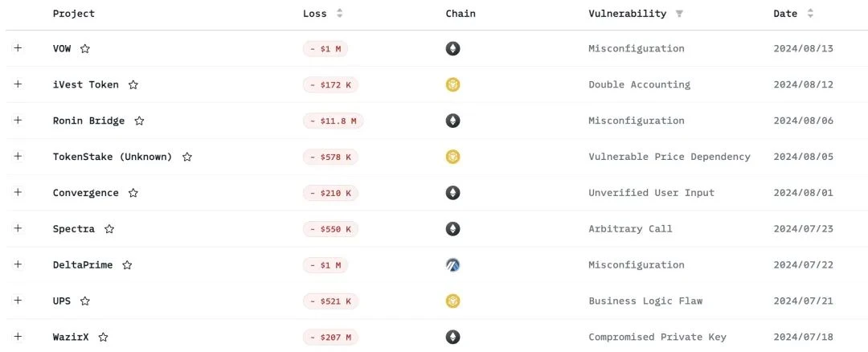Click the Ethereum chain icon for Ronin Bridge
This screenshot has height=352, width=868.
click(453, 121)
